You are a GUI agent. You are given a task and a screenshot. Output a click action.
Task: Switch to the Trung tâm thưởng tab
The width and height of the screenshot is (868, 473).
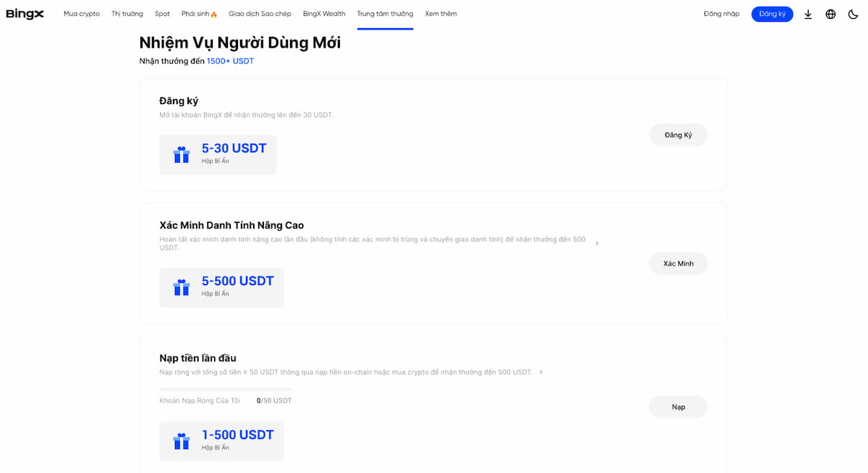(385, 13)
